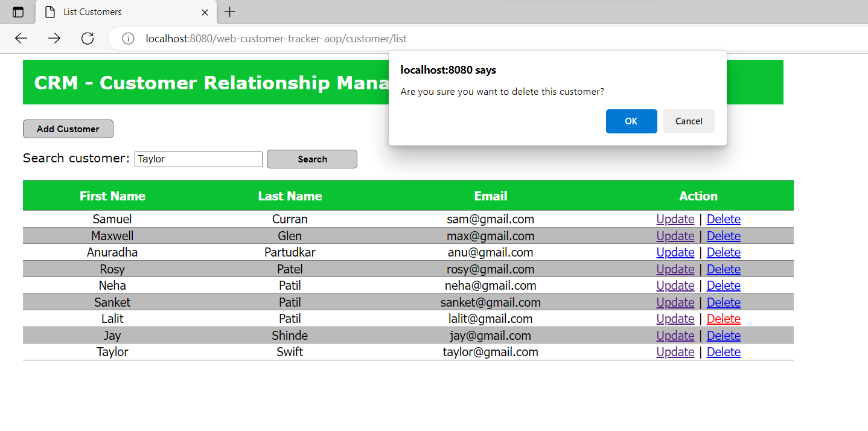Click the 'localhost:8080 says' dialog title

(448, 70)
